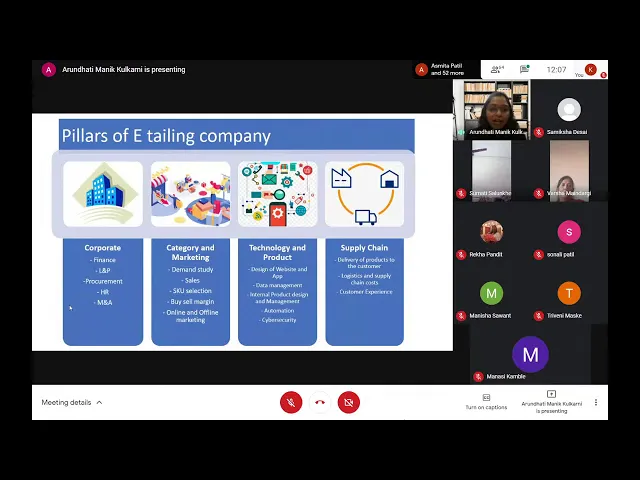Turn on captions
The height and width of the screenshot is (480, 640).
[486, 401]
